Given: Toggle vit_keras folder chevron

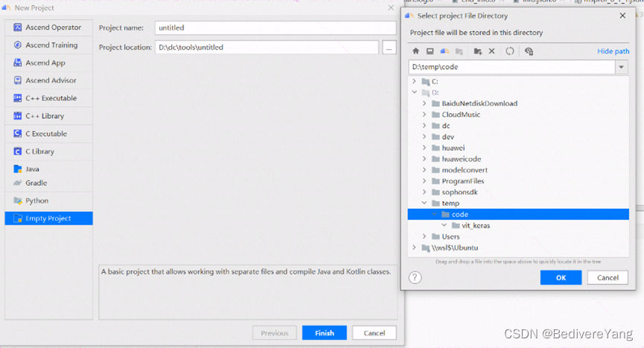Looking at the screenshot, I should point(444,225).
